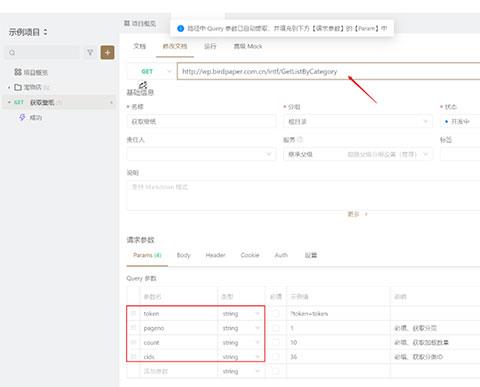This screenshot has width=480, height=387.
Task: Click drag handle icon of token row
Action: [133, 313]
